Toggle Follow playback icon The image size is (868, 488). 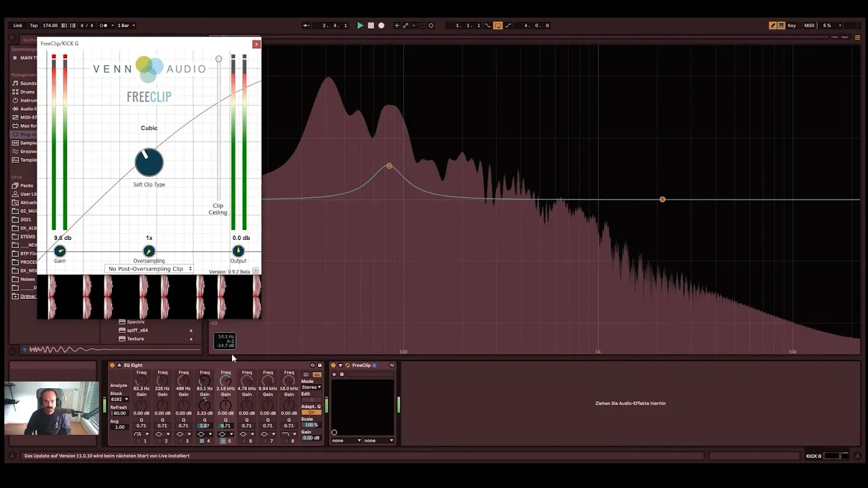click(307, 26)
